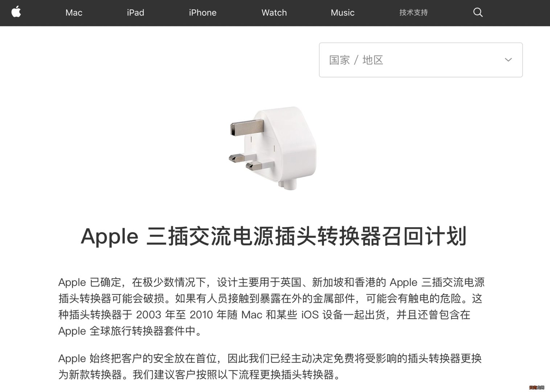Expand the 国家 / 地区 dropdown
550x392 pixels.
coord(421,60)
